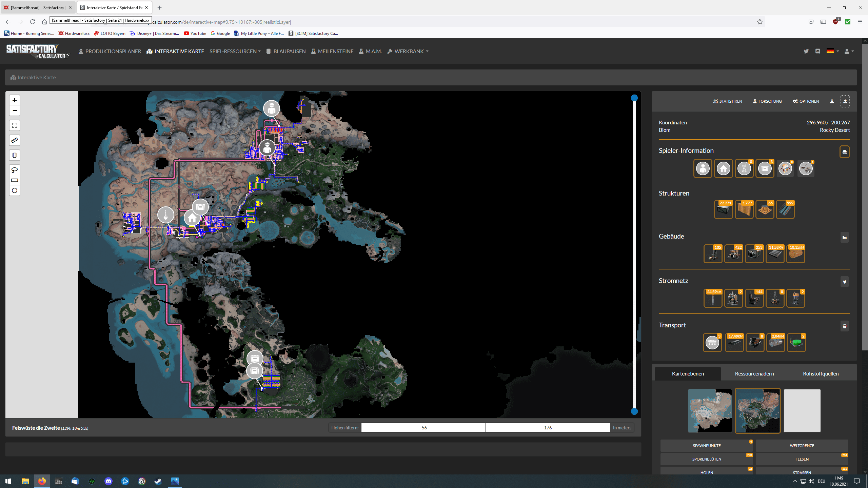Toggle conveyor belts layer 31,58KM
868x488 pixels.
pos(775,254)
